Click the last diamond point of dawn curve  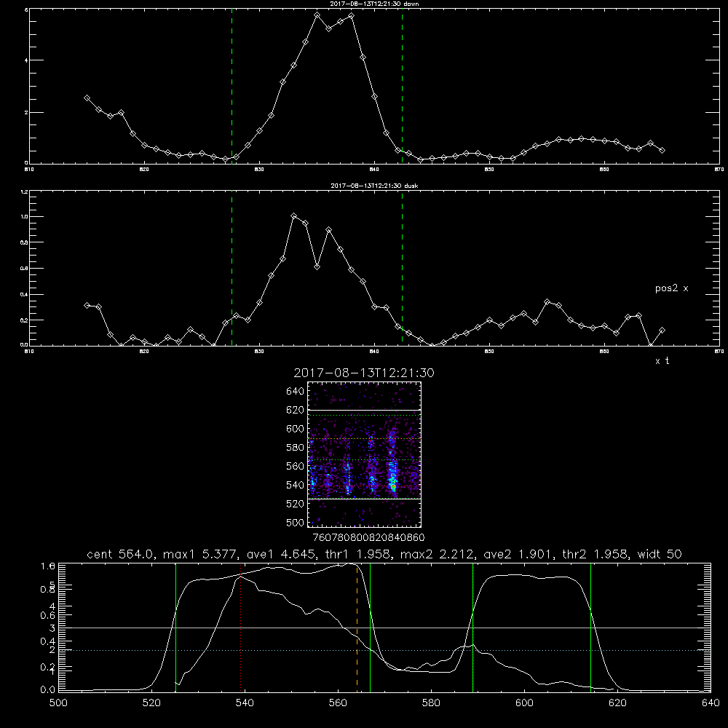[x=662, y=150]
